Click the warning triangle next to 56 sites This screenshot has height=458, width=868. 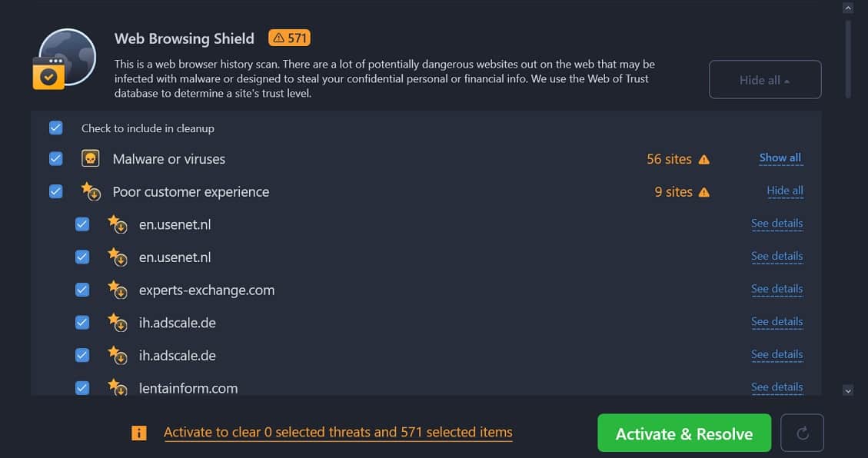(x=704, y=159)
